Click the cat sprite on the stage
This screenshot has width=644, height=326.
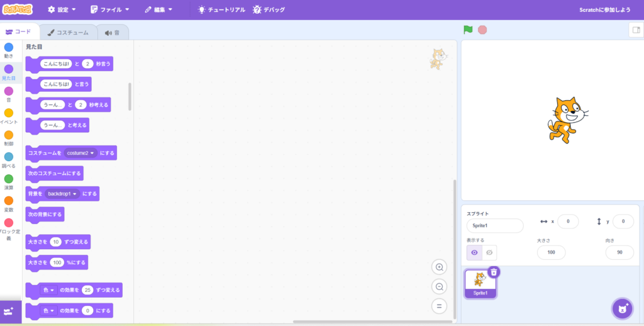pyautogui.click(x=567, y=120)
